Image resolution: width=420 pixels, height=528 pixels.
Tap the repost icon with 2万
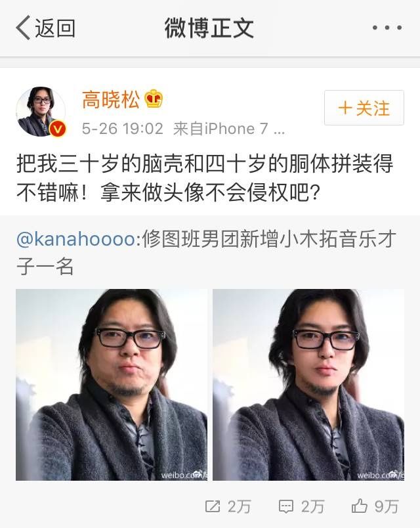click(213, 506)
